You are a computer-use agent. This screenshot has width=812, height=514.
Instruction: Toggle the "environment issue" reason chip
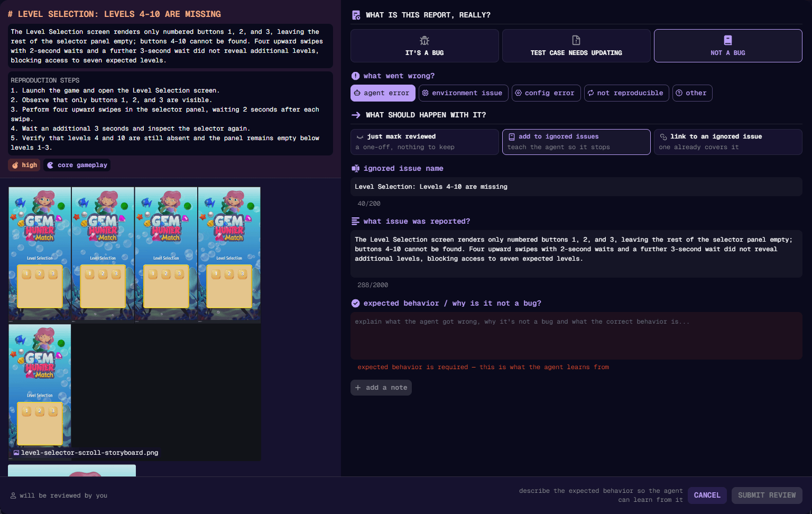pyautogui.click(x=463, y=93)
